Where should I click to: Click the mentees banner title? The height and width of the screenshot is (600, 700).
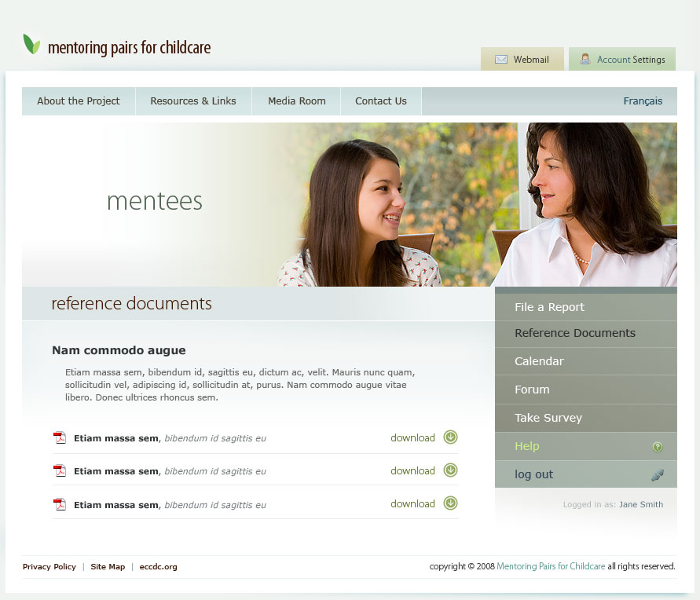point(155,201)
